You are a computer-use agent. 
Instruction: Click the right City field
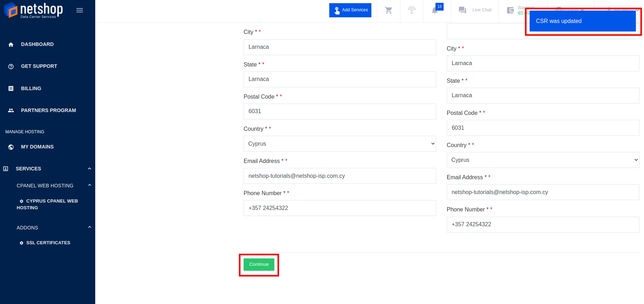pyautogui.click(x=543, y=63)
